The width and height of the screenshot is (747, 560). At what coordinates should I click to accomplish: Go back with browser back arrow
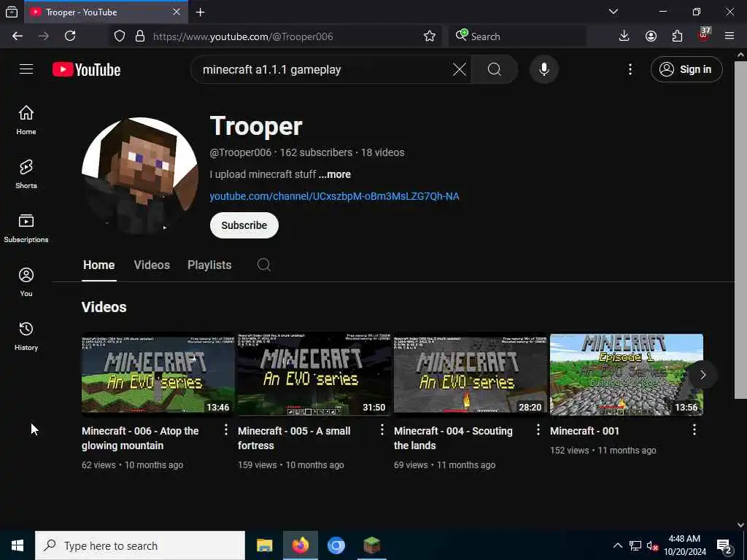tap(18, 36)
